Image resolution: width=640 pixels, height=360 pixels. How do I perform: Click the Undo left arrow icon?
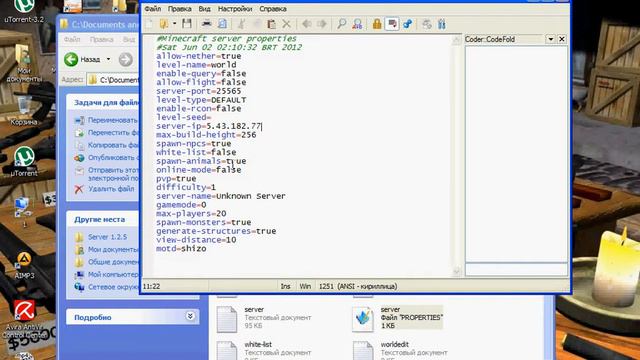pos(307,24)
